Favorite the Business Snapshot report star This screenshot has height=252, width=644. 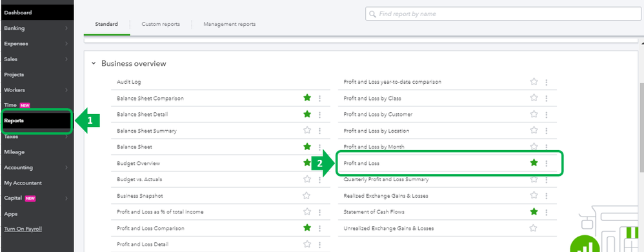click(x=307, y=195)
